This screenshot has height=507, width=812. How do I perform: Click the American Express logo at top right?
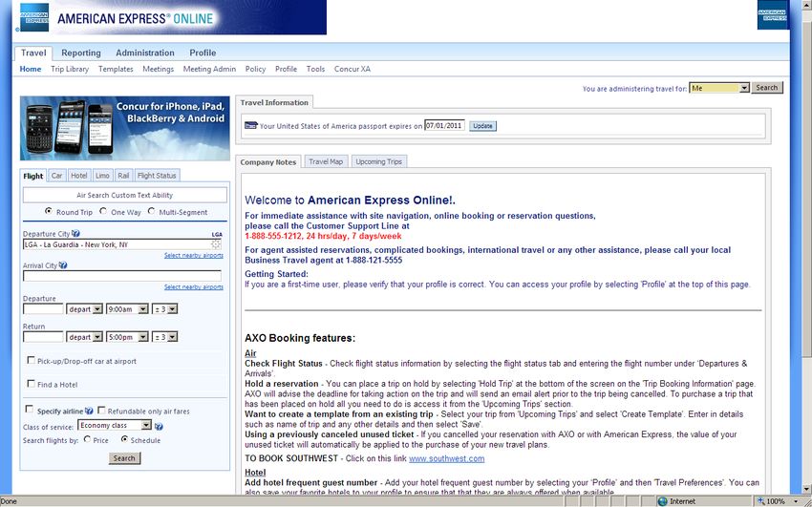coord(772,14)
